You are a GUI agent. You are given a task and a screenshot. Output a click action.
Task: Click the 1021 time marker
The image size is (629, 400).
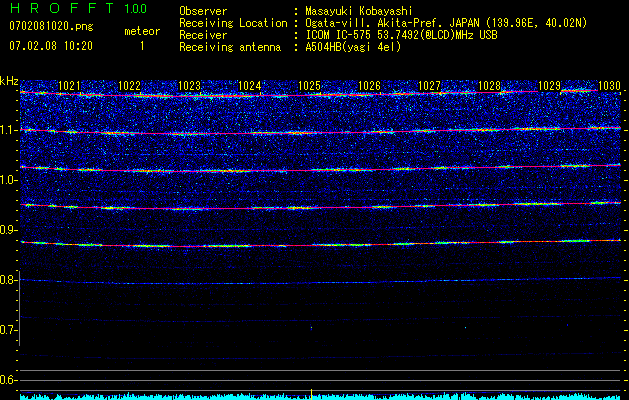69,87
